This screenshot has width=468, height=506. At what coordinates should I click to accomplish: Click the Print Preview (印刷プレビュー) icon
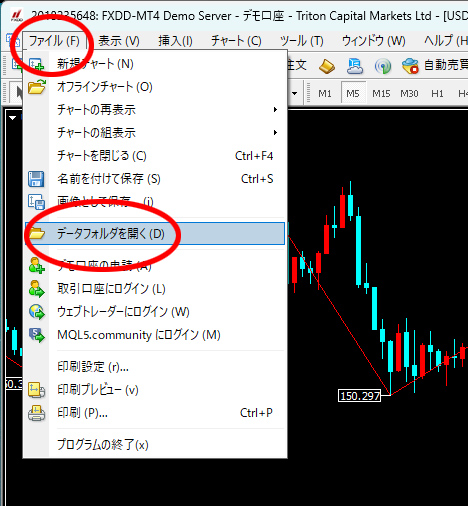[x=36, y=390]
